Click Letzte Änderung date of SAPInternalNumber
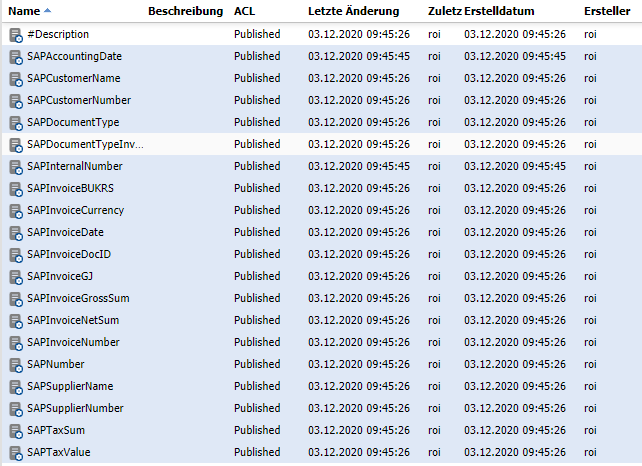The height and width of the screenshot is (466, 642). 359,166
